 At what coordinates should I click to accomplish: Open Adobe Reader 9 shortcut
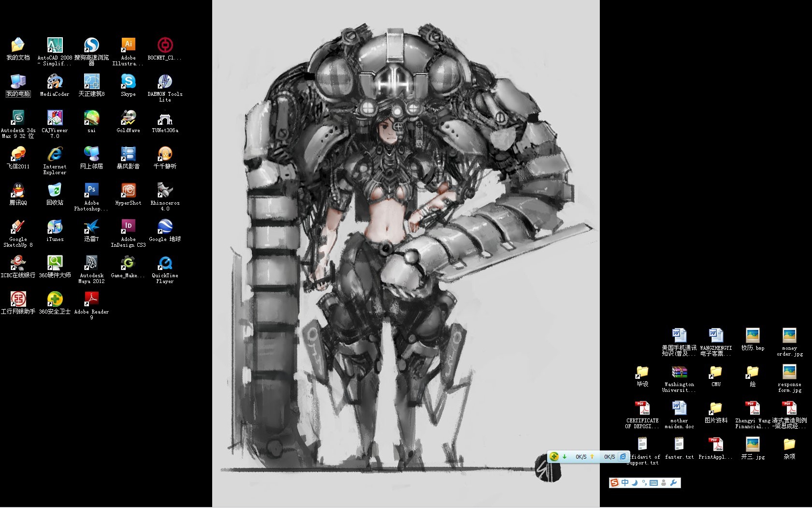point(91,305)
